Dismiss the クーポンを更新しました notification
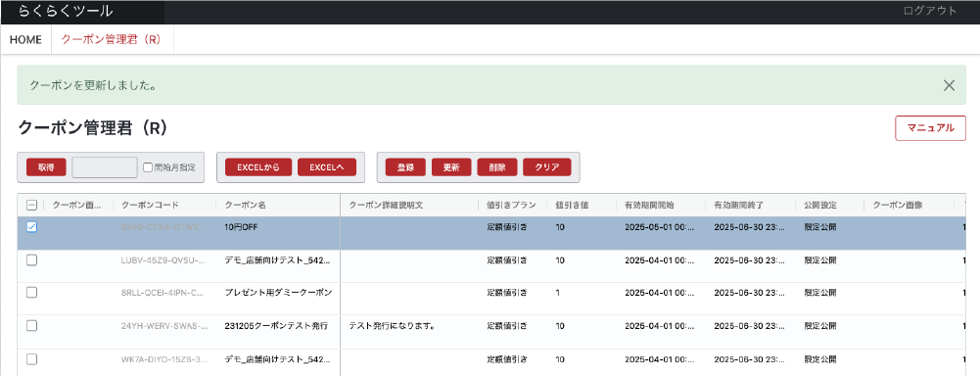This screenshot has width=980, height=376. tap(949, 85)
